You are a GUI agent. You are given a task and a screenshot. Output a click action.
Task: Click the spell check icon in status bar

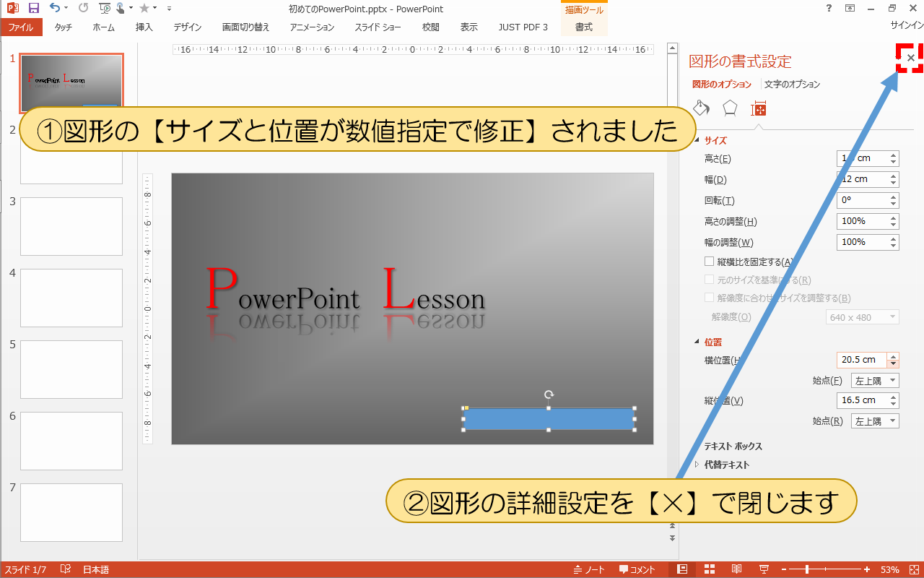(x=65, y=569)
